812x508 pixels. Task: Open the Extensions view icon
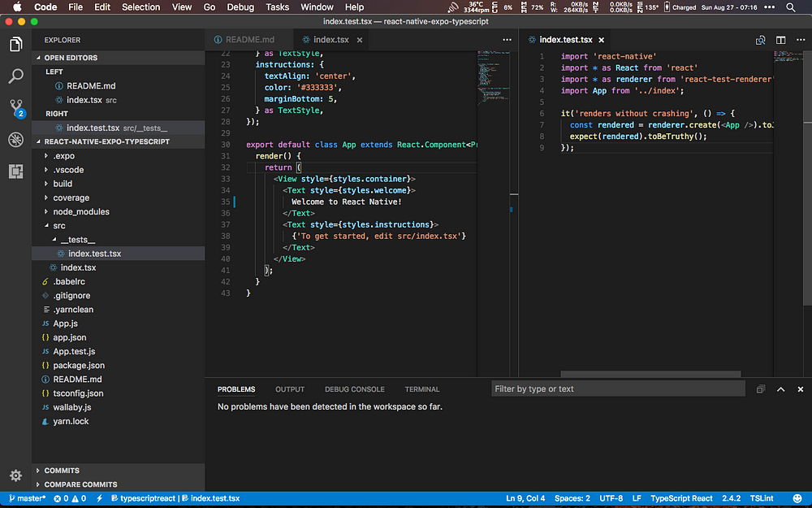15,171
